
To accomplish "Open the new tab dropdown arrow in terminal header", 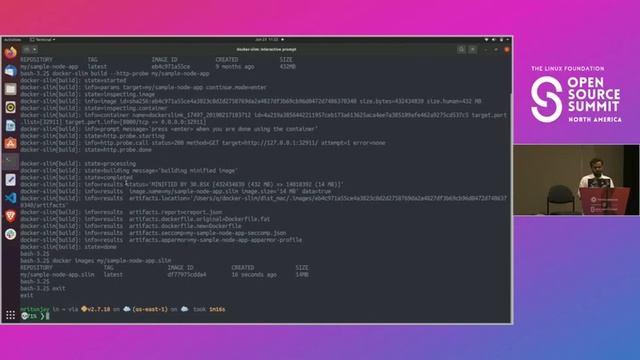I will [x=35, y=49].
